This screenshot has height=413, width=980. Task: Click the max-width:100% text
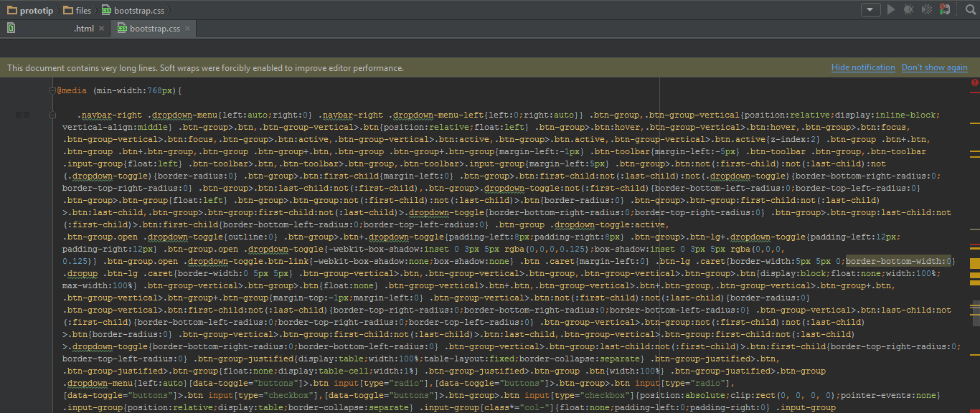(x=97, y=285)
